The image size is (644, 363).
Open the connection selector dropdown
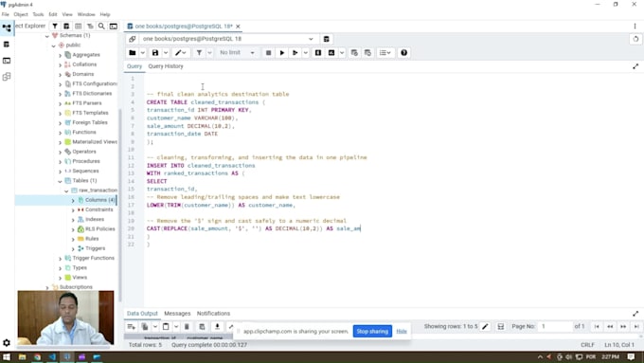coord(228,39)
